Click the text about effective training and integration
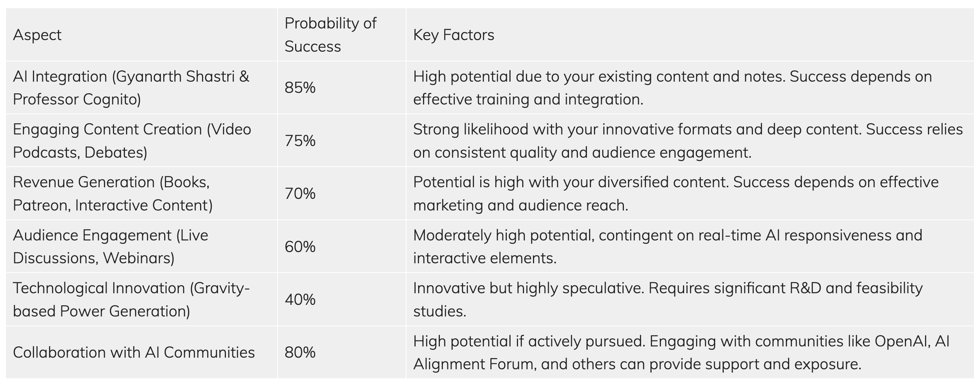Viewport: 980px width, 385px height. click(x=673, y=88)
